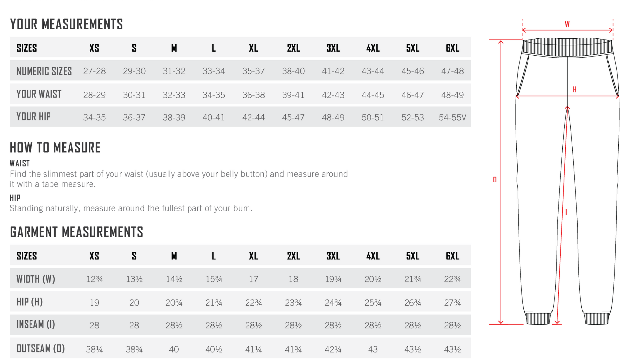Click the 36-38 waist value for XL
The height and width of the screenshot is (364, 638).
click(x=253, y=95)
